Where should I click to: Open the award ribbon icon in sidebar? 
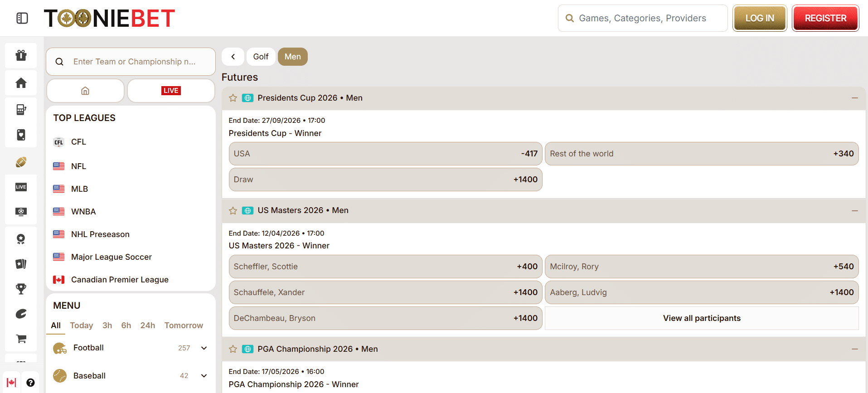[x=21, y=239]
